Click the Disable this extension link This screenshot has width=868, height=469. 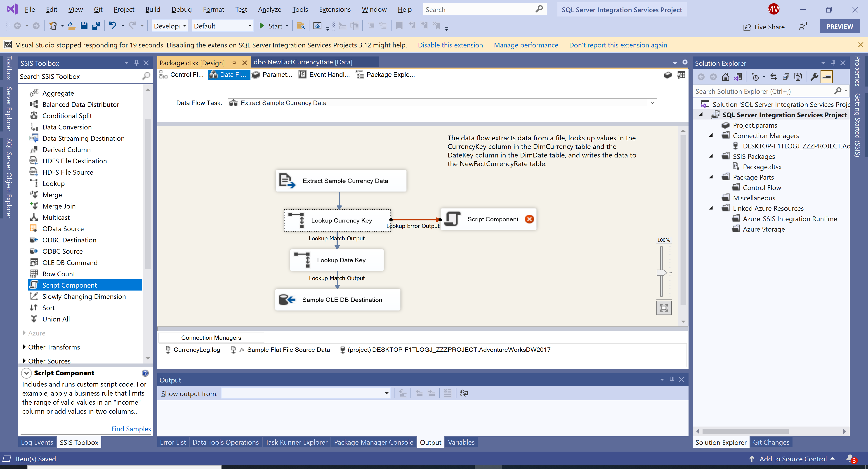click(450, 45)
